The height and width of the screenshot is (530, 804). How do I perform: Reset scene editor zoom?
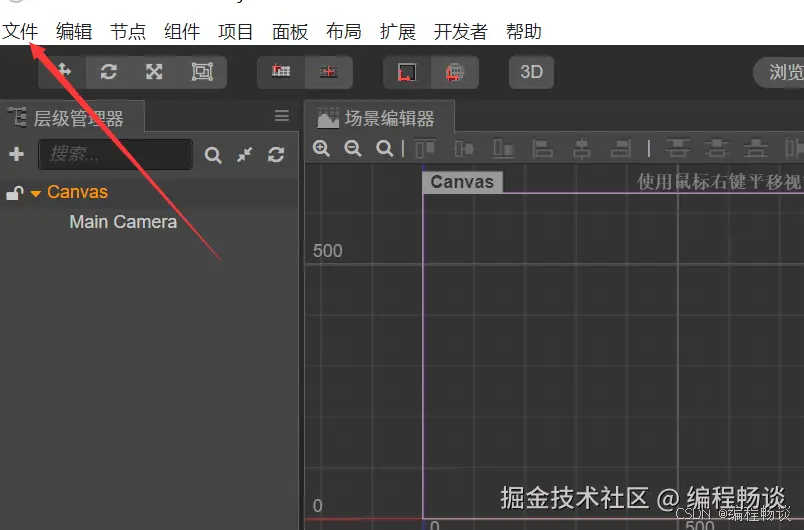[x=384, y=149]
